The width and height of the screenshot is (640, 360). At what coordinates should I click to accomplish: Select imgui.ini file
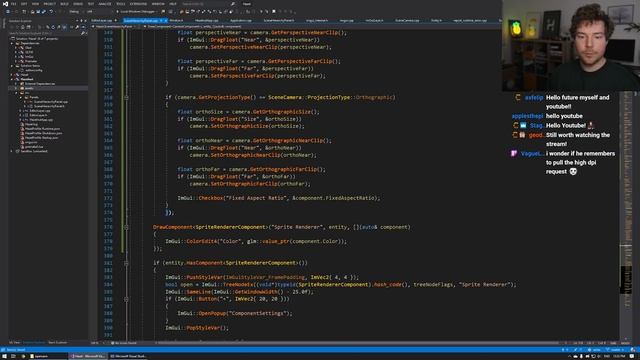click(x=31, y=142)
